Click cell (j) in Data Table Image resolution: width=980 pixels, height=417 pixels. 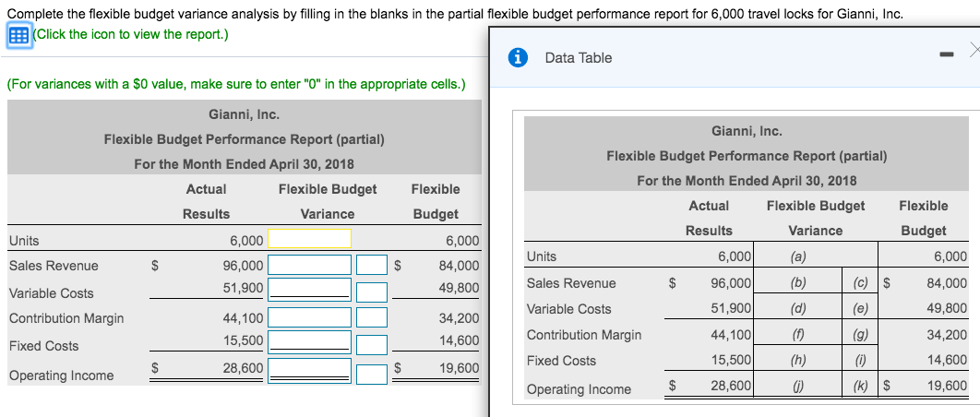(x=797, y=386)
